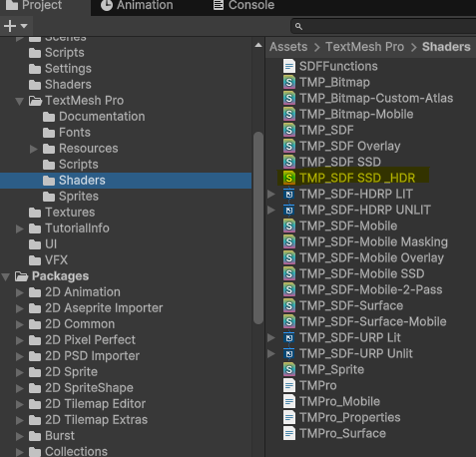The height and width of the screenshot is (457, 476).
Task: Click the TMP_SDF Overlay shader icon
Action: point(289,146)
